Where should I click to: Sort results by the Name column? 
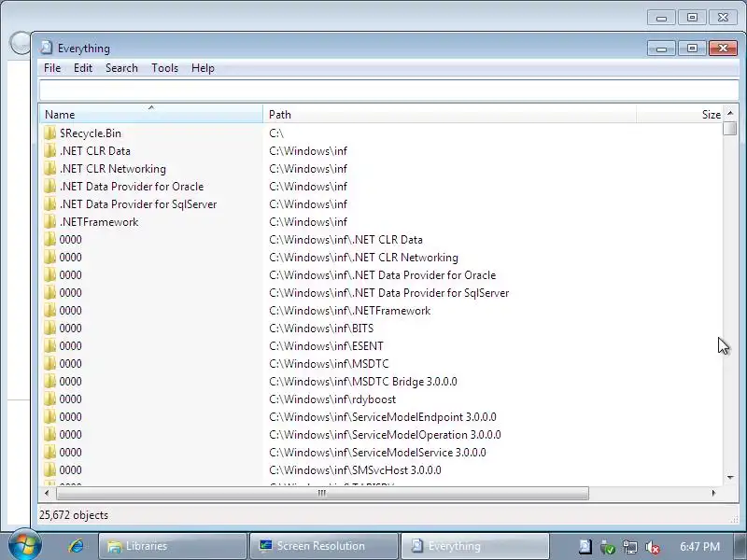point(151,114)
